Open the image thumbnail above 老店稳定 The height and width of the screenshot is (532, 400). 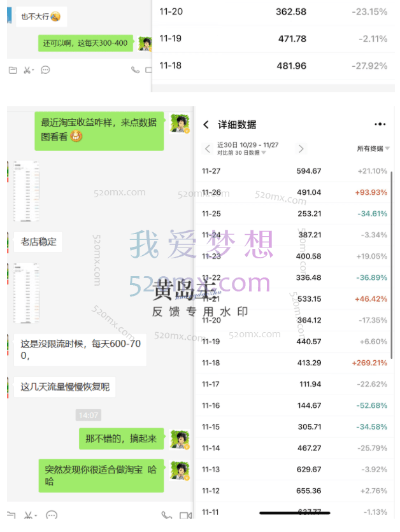(x=27, y=191)
